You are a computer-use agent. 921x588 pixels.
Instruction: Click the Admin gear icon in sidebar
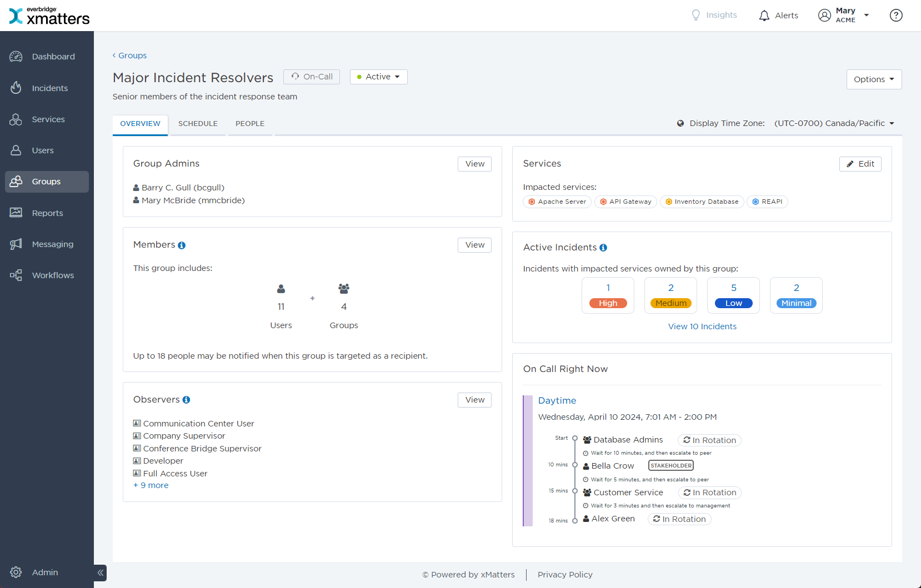(x=16, y=572)
